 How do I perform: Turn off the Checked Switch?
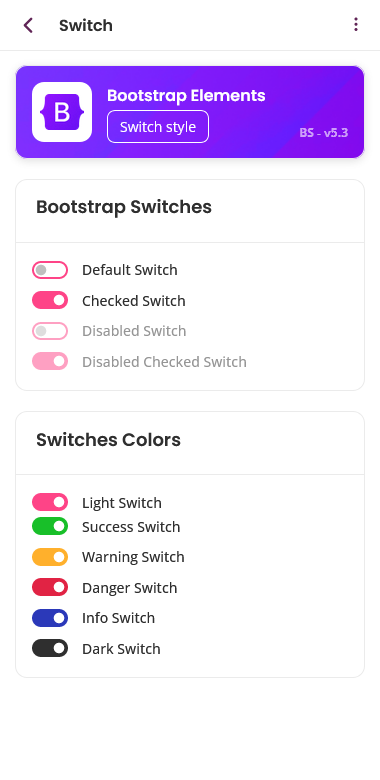50,300
